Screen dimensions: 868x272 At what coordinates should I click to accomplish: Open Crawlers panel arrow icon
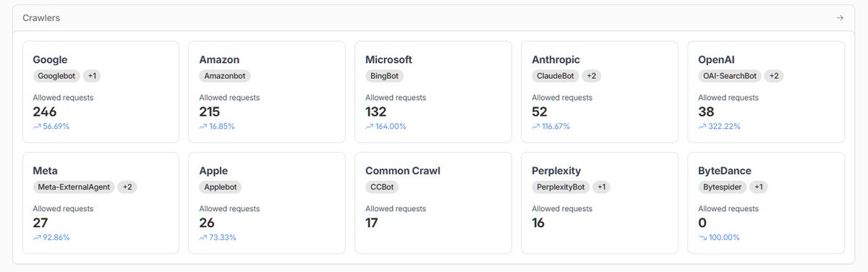pos(840,18)
